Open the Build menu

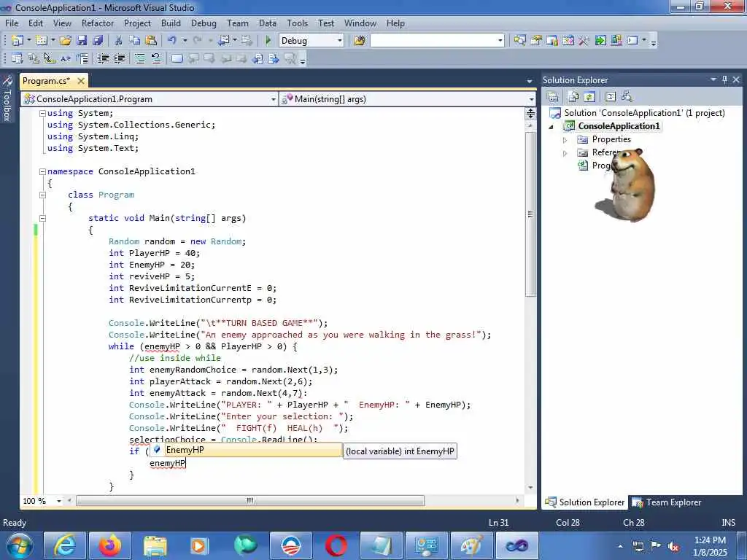(x=171, y=23)
